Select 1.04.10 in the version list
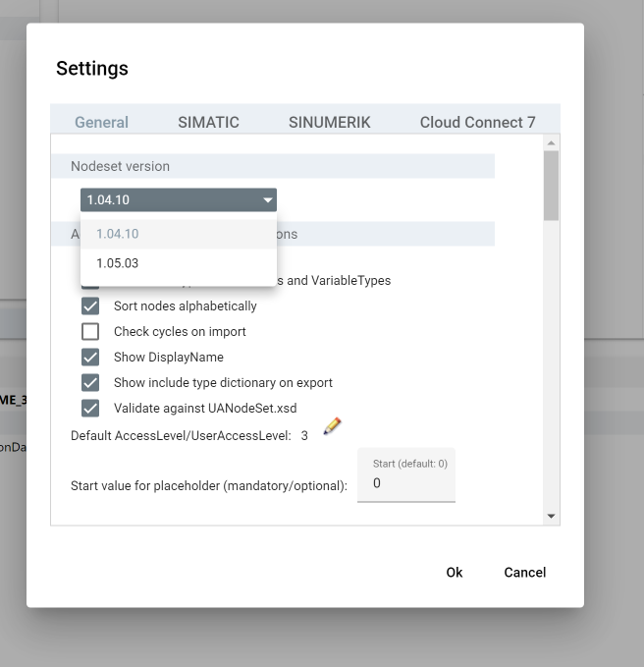The width and height of the screenshot is (644, 667). (118, 234)
